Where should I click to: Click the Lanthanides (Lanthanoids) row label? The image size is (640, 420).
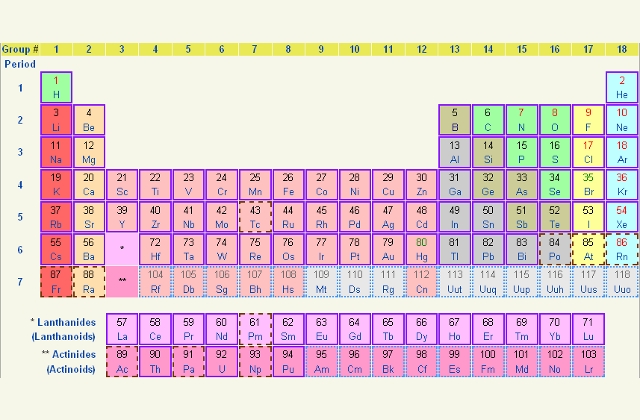click(x=60, y=328)
